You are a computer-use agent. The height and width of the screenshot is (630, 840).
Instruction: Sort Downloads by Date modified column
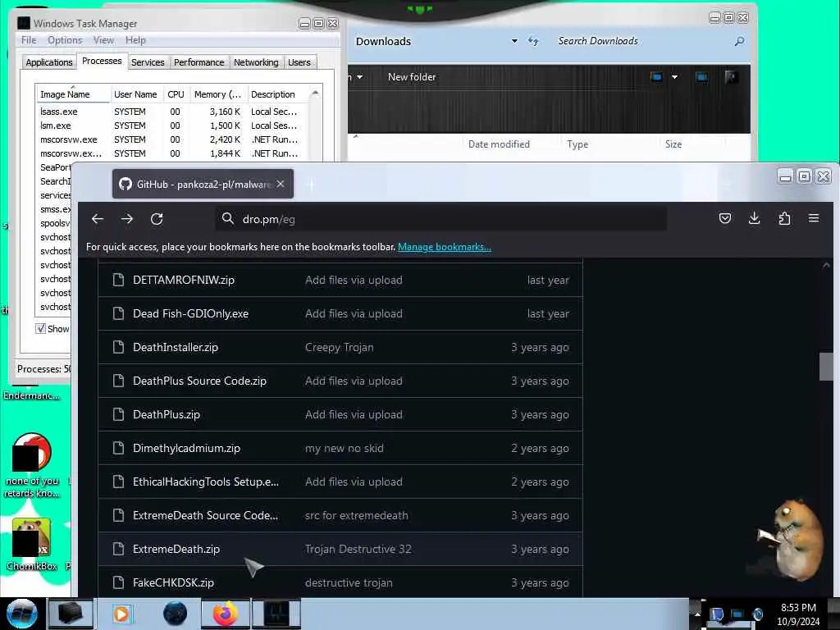pos(499,144)
